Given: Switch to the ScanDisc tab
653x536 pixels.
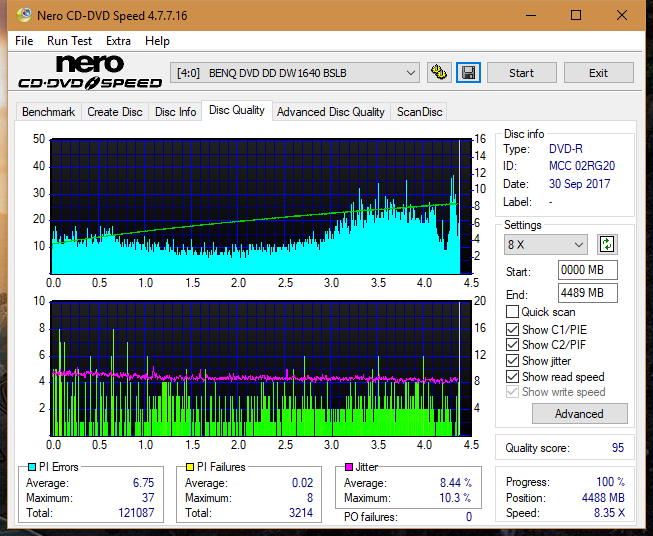Looking at the screenshot, I should point(419,112).
